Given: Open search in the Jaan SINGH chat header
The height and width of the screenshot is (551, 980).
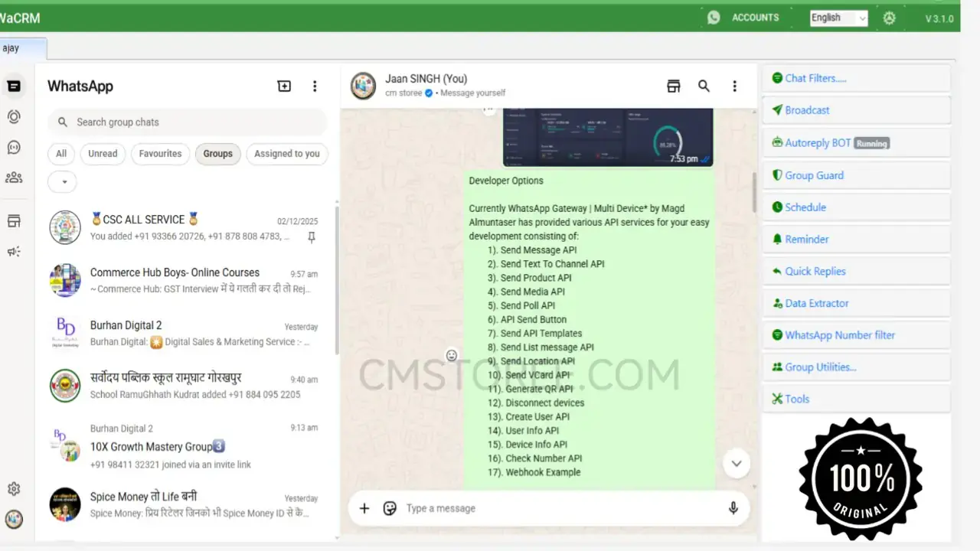Looking at the screenshot, I should point(704,86).
